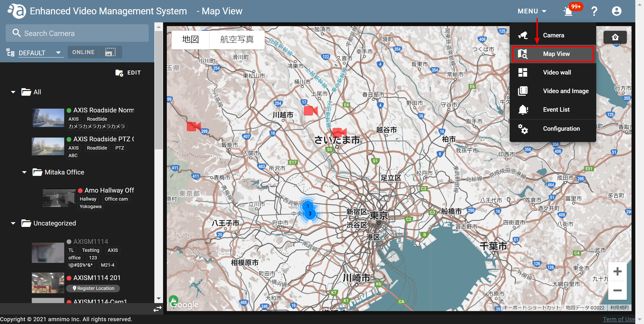
Task: Open AXIS Roadside Norm camera thumbnail
Action: point(48,118)
